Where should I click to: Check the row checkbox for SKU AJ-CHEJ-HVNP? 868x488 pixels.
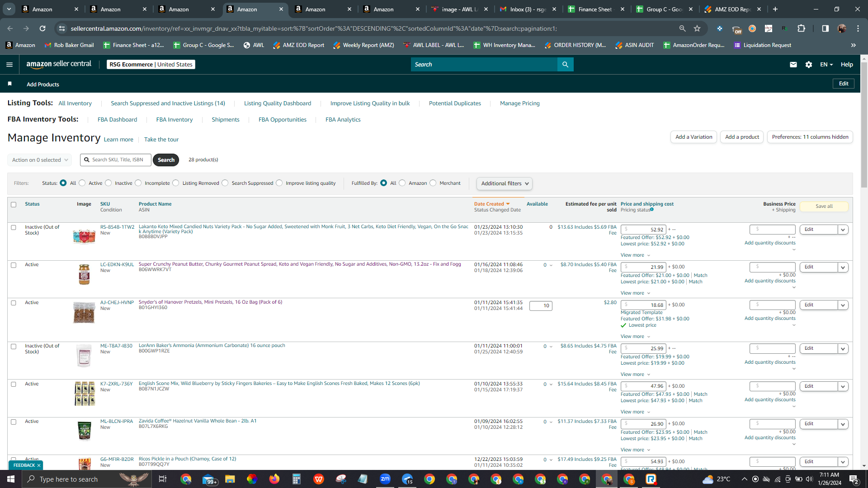click(x=14, y=303)
